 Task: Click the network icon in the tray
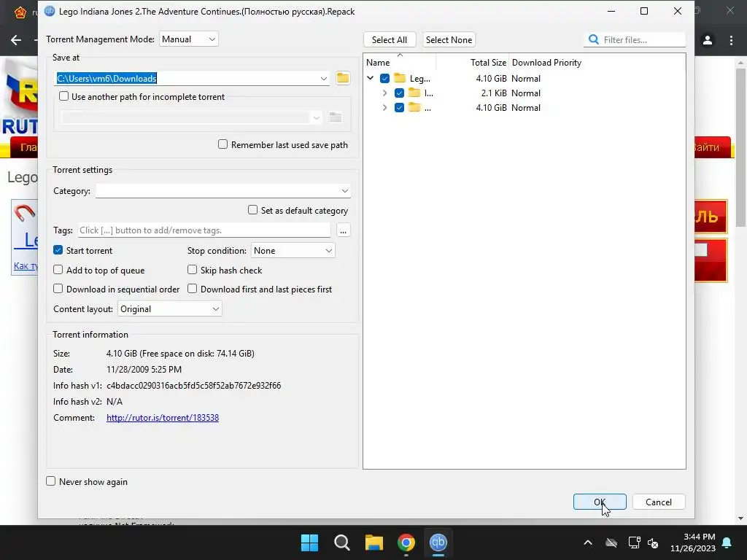(634, 542)
